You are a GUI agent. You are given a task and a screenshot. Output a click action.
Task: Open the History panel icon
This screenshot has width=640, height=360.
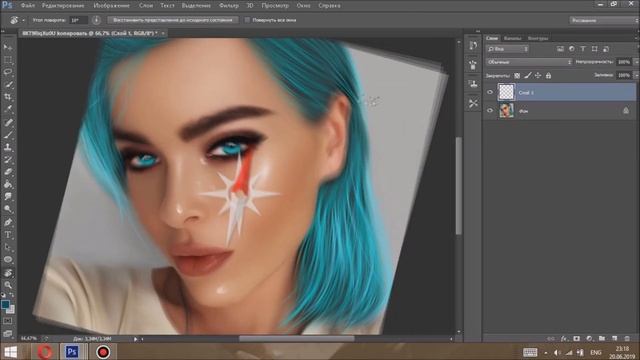pyautogui.click(x=473, y=46)
